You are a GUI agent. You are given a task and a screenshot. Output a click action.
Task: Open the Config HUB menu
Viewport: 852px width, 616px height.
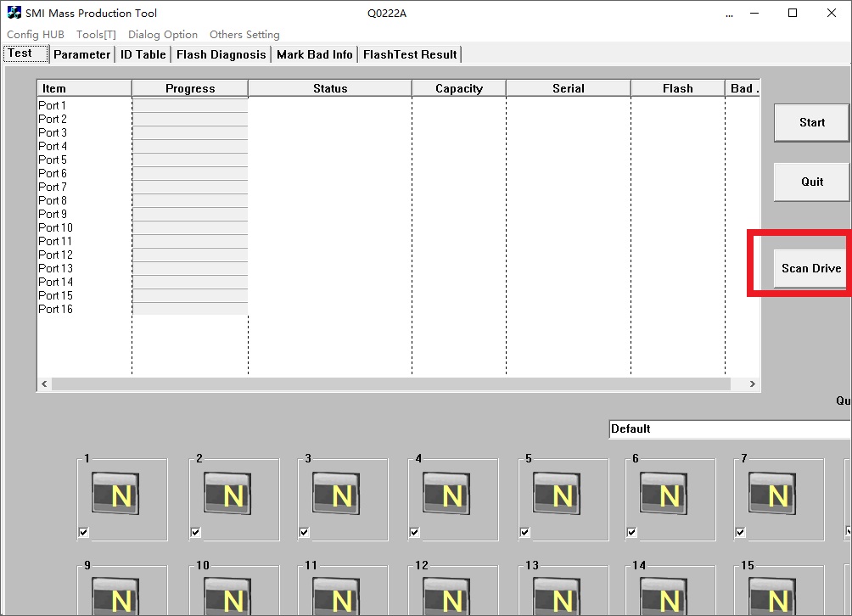(36, 35)
